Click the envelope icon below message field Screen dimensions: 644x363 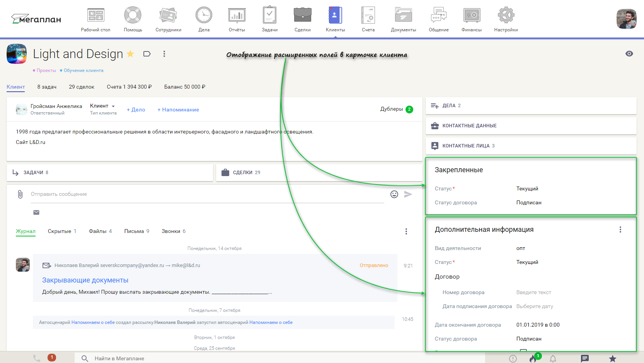(x=36, y=212)
